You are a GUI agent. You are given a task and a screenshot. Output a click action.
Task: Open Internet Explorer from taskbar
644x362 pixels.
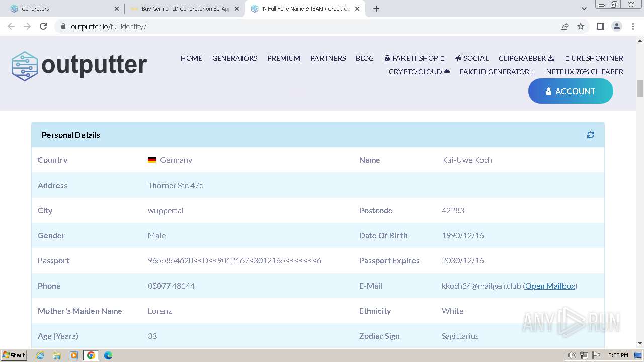pyautogui.click(x=40, y=355)
